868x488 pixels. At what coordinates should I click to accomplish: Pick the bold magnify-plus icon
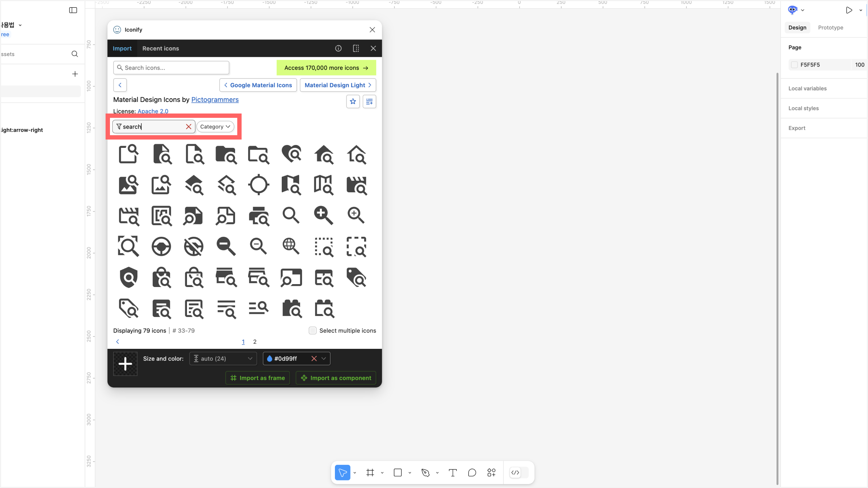pos(323,215)
